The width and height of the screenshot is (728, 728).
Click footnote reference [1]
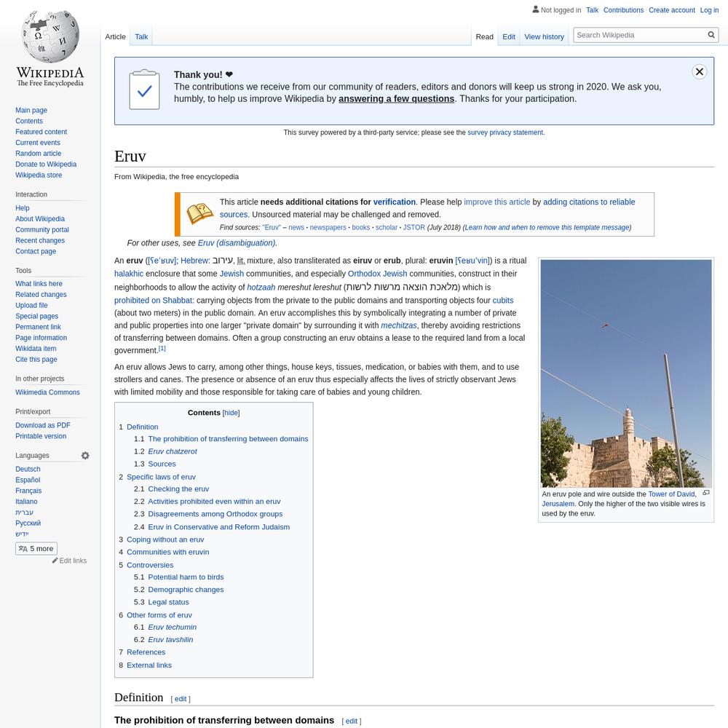pos(162,348)
